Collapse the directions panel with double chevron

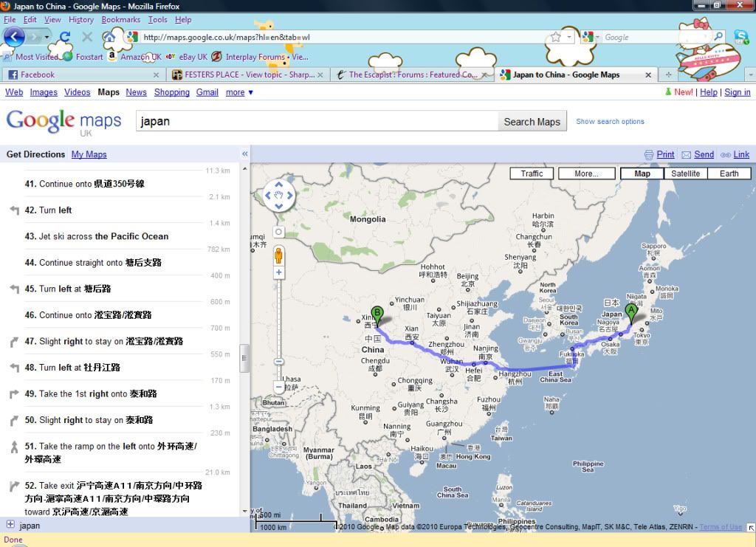pos(245,154)
